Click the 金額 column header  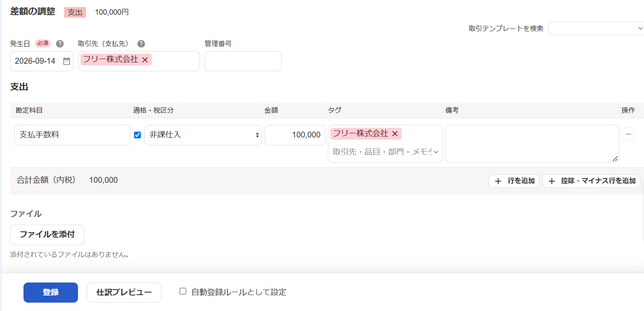coord(271,110)
